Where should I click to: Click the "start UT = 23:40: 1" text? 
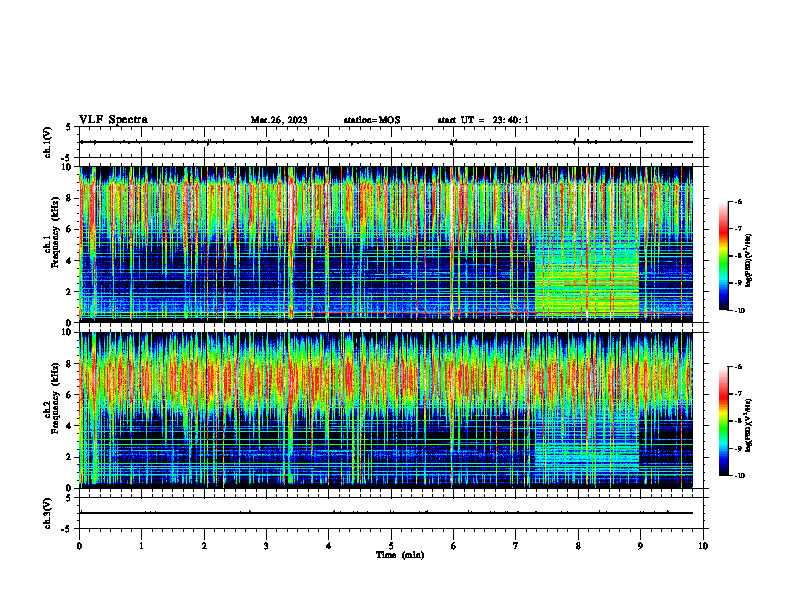(483, 120)
